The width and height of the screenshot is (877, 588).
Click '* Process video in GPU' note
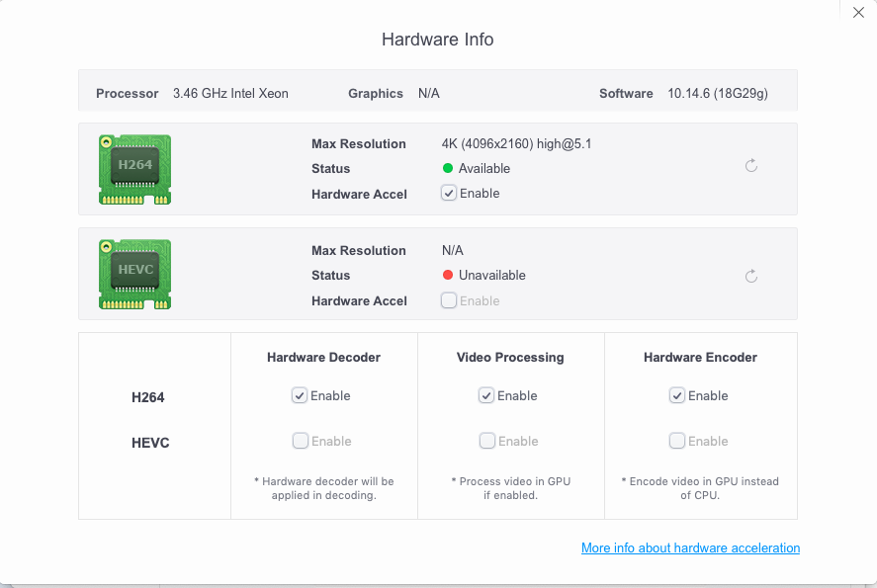click(x=510, y=481)
